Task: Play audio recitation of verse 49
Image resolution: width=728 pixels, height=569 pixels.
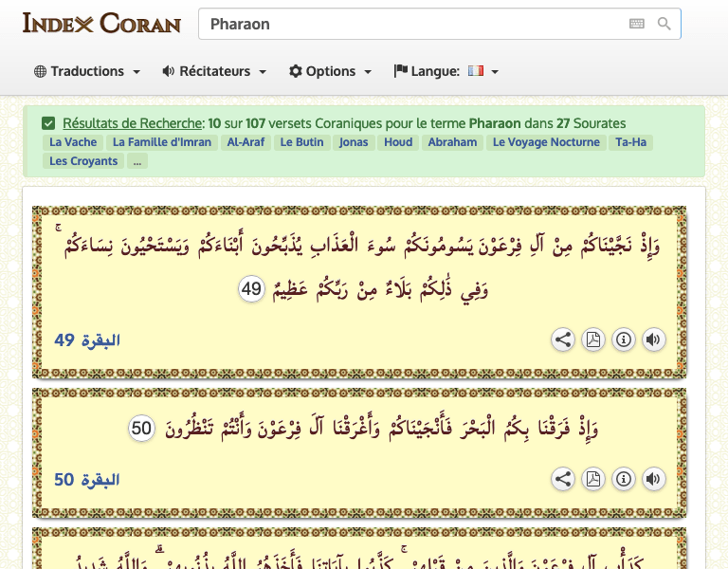Action: (x=653, y=340)
